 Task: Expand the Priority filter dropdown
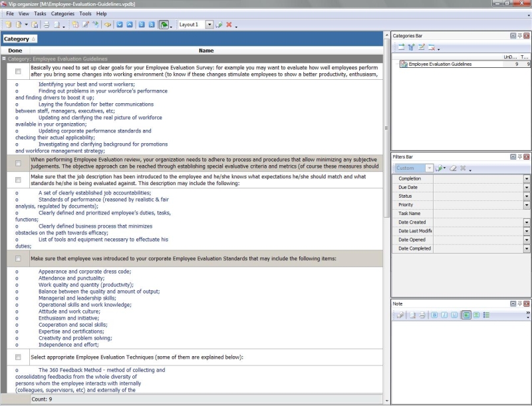(526, 205)
